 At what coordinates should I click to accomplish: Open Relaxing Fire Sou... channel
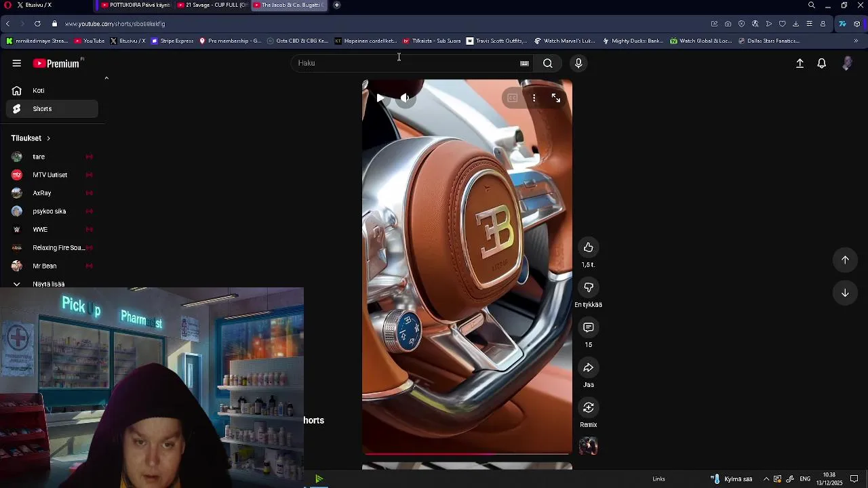click(x=52, y=248)
